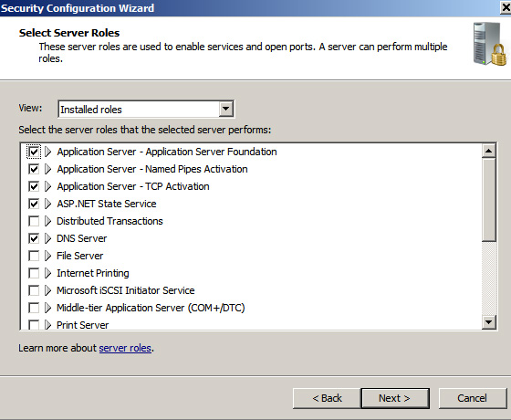511x420 pixels.
Task: Select 'ASP.NET State Service' row text
Action: [x=107, y=204]
